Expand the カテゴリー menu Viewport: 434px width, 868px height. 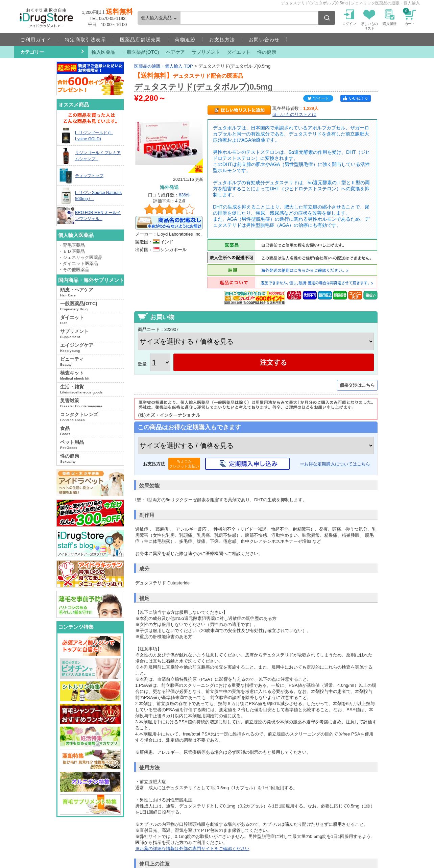tap(51, 52)
